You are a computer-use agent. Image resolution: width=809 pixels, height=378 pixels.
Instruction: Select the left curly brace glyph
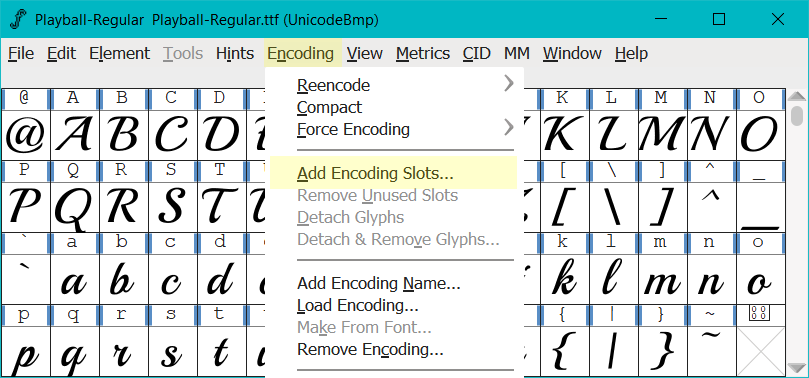565,351
